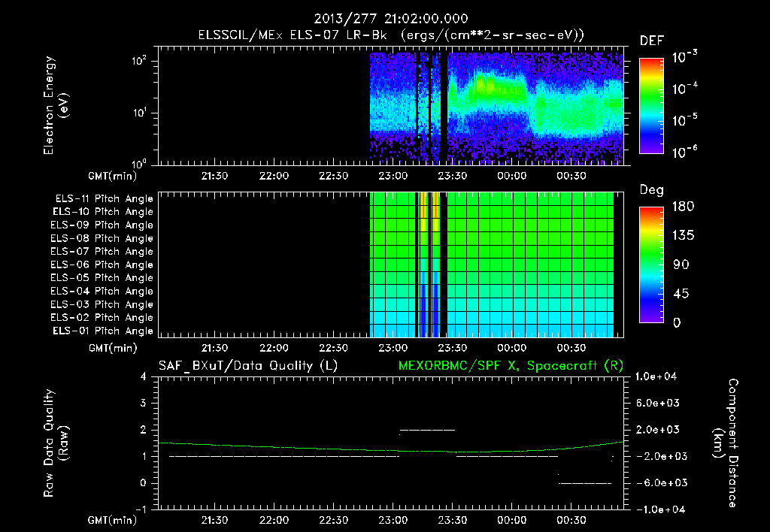The height and width of the screenshot is (532, 770).
Task: Click the ELS-04 Pitch Angle row label
Action: (102, 292)
